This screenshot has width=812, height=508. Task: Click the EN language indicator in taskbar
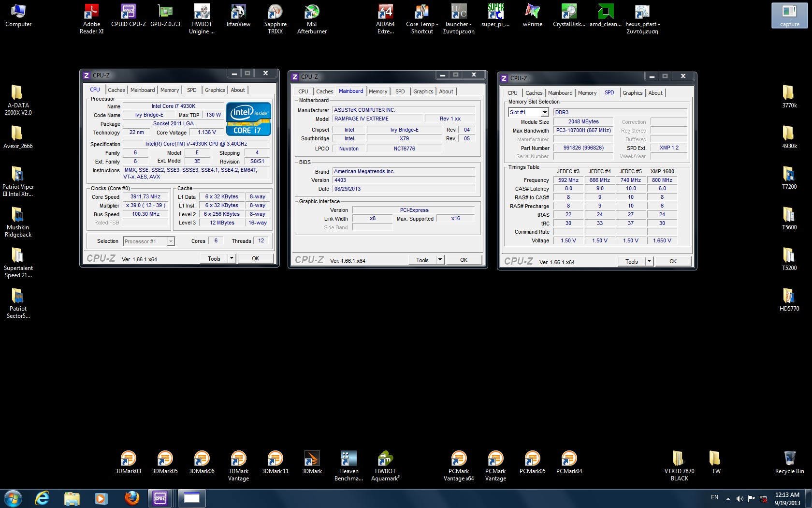(x=714, y=497)
